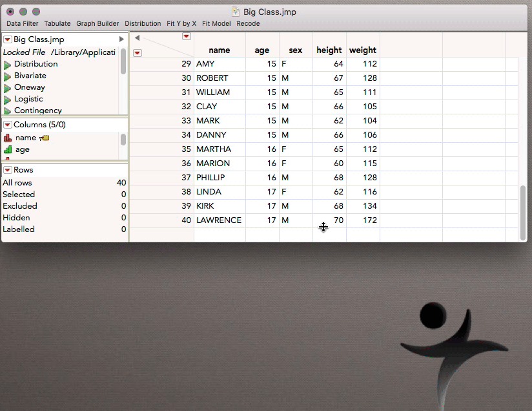
Task: Open the Big Class.jmp red triangle menu
Action: point(7,39)
